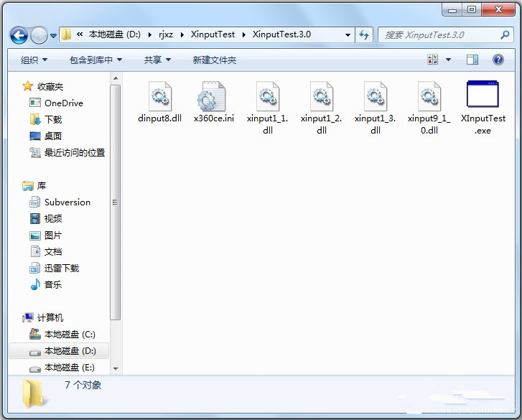Viewport: 522px width, 420px height.
Task: Open the help question mark icon
Action: [497, 60]
